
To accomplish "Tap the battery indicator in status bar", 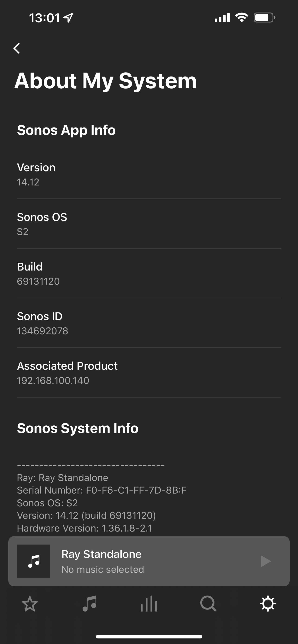I will point(264,17).
